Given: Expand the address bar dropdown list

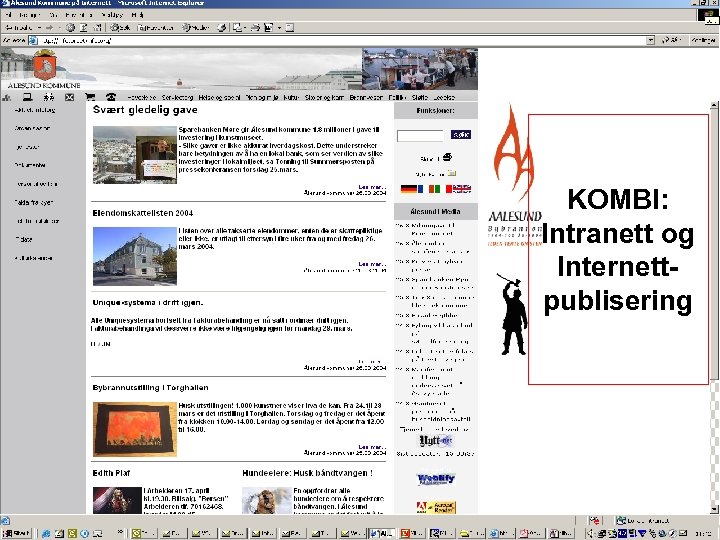Looking at the screenshot, I should [650, 40].
